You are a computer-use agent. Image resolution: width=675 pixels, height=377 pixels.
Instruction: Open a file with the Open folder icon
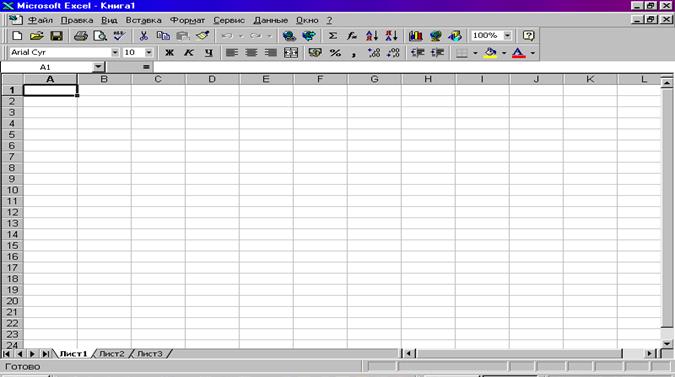[37, 36]
